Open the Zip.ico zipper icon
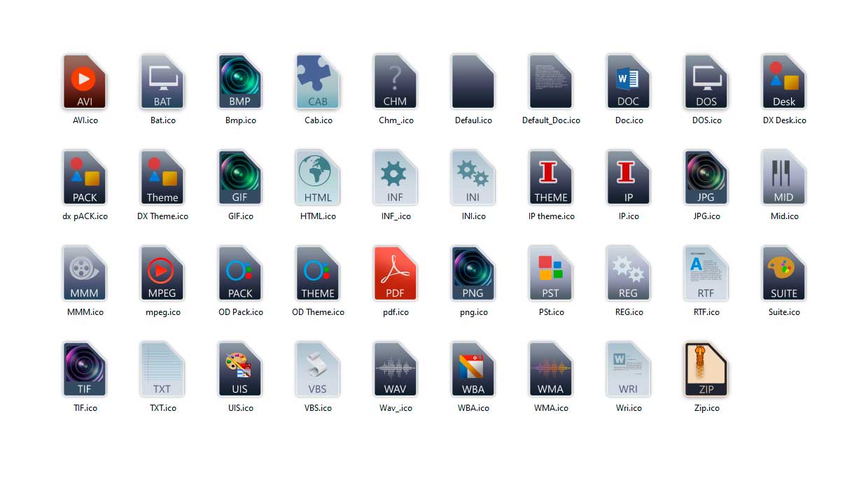 pos(706,370)
